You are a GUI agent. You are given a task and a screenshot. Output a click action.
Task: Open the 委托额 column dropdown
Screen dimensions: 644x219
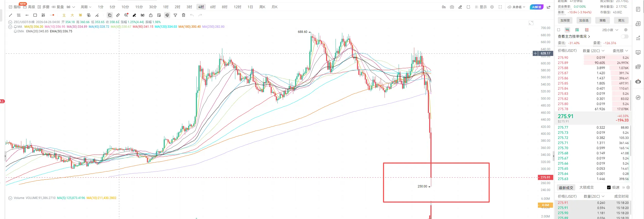(620, 51)
